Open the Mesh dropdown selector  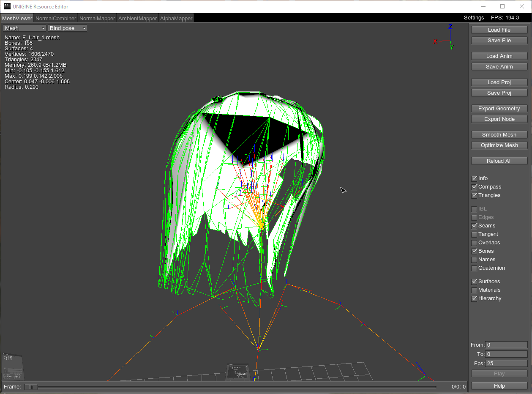click(25, 28)
